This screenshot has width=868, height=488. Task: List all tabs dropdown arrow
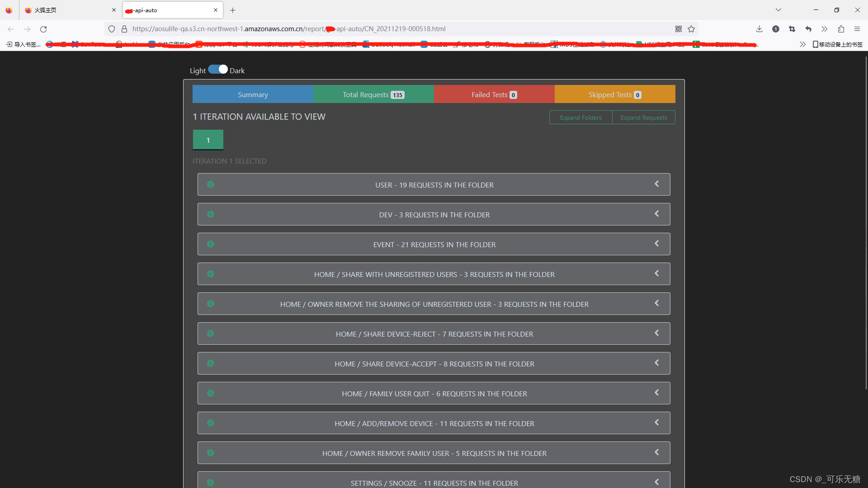(x=778, y=10)
